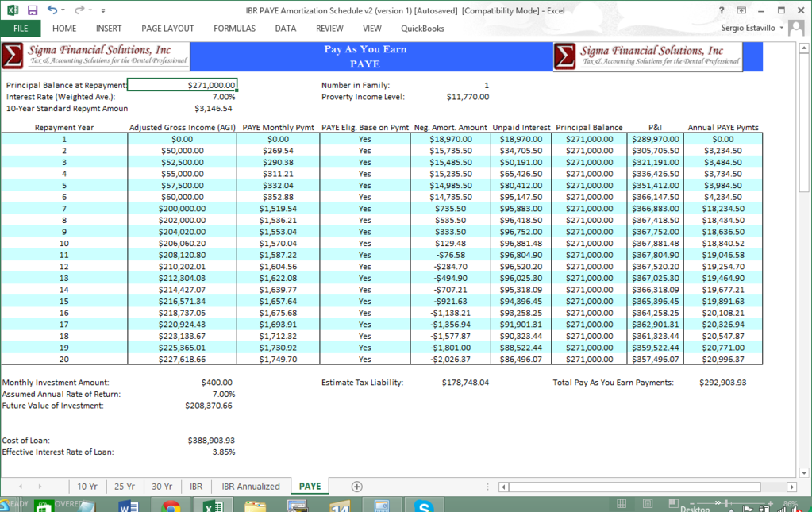Click the horizontal scrollbar right arrow
Viewport: 812px width, 512px height.
click(791, 487)
